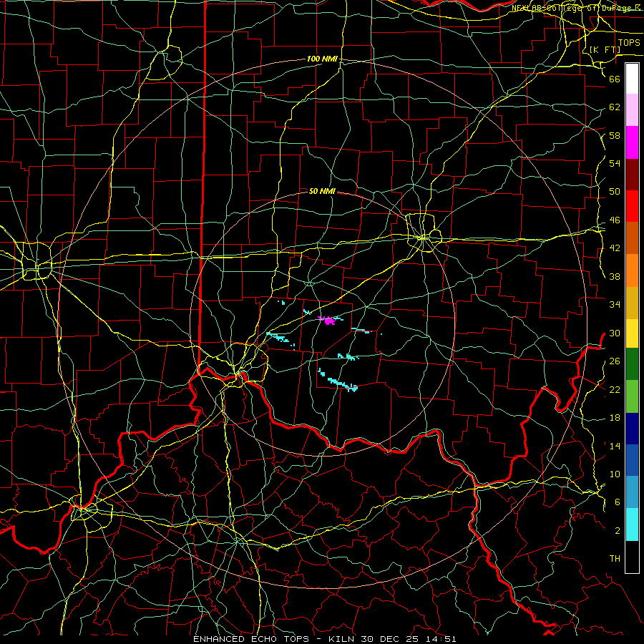This screenshot has width=644, height=644.
Task: Click the '62' legend value
Action: (x=615, y=107)
